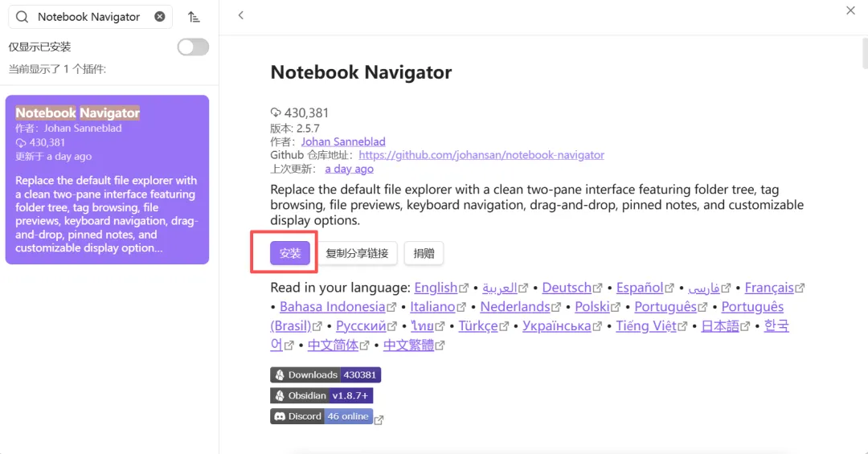Viewport: 868px width, 454px height.
Task: Open the GitHub repository URL link
Action: [x=481, y=155]
